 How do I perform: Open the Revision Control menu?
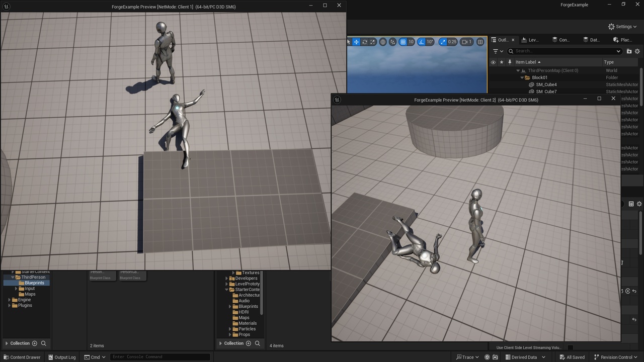tap(616, 357)
